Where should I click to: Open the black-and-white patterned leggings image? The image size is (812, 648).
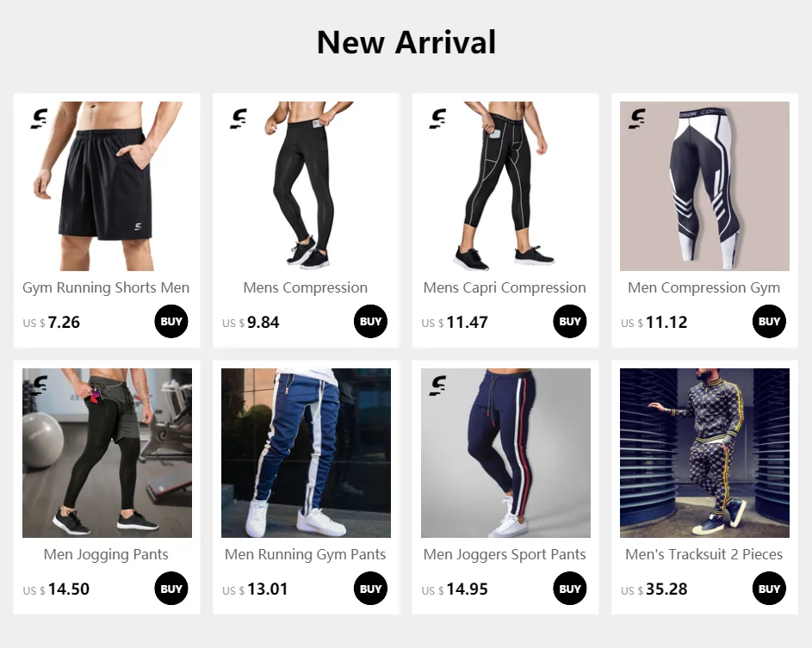point(705,187)
